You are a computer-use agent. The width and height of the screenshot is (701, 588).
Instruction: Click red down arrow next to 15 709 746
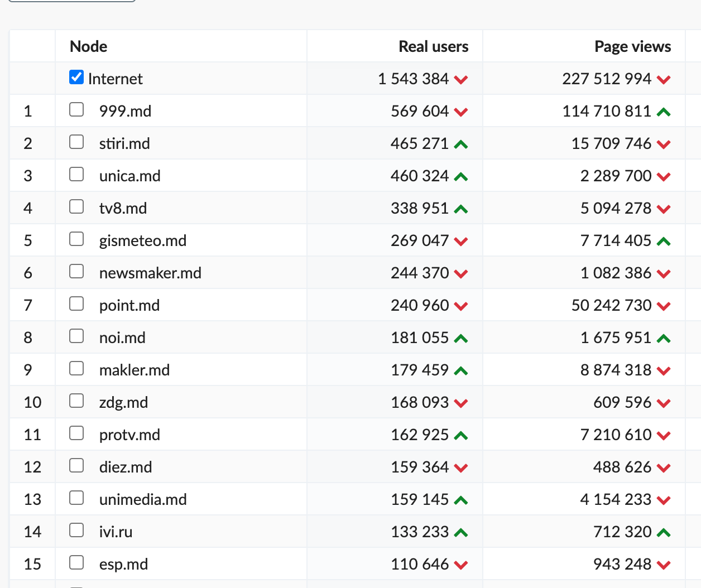click(664, 144)
